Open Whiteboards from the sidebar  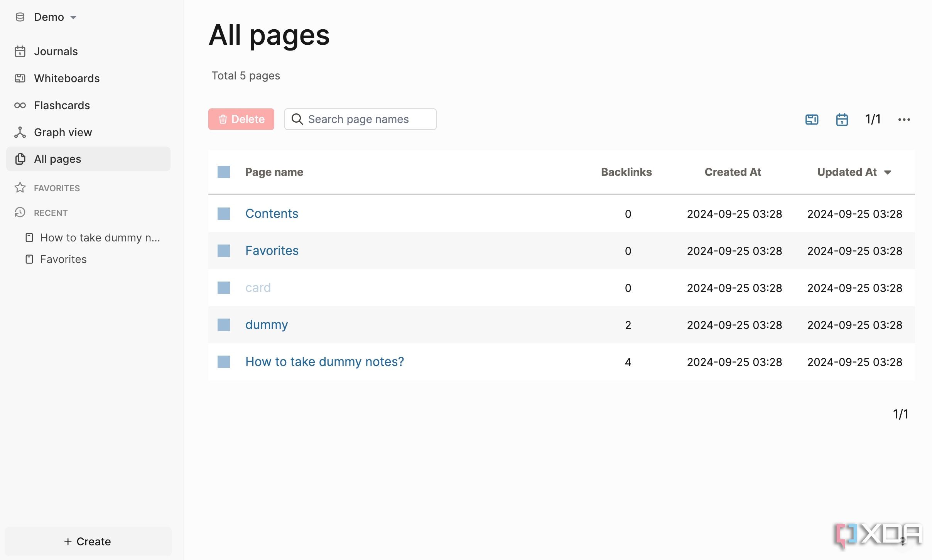[88, 78]
